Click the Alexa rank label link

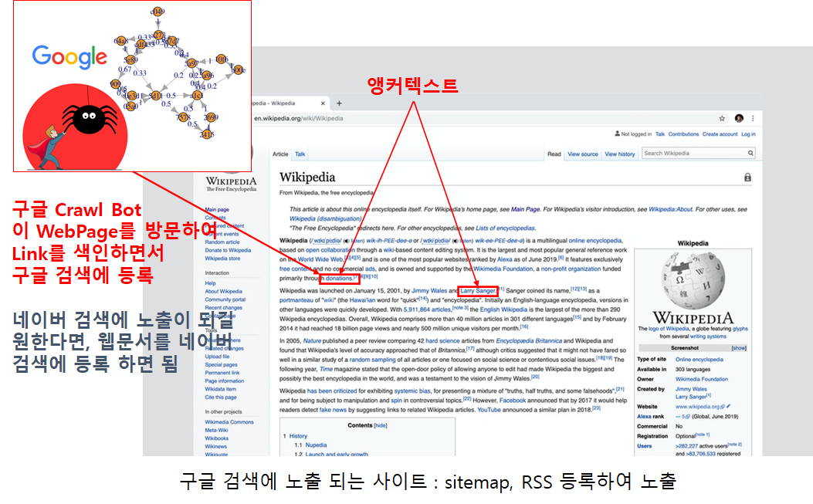(x=650, y=416)
